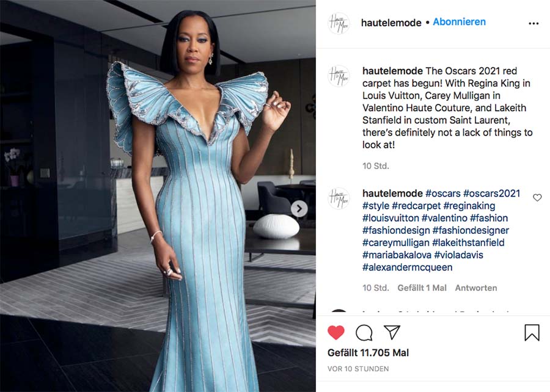View likes list Gefällt 11.705 Mal

click(x=368, y=353)
